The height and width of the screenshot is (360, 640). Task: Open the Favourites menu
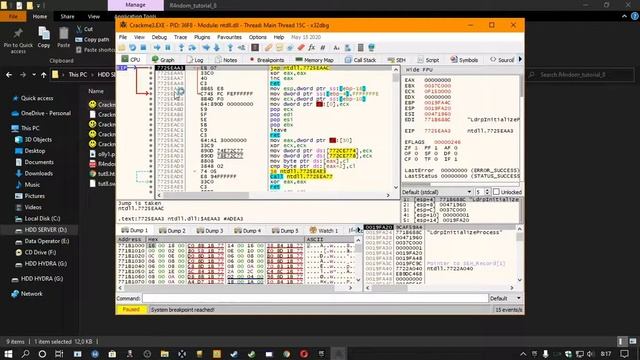click(x=229, y=37)
